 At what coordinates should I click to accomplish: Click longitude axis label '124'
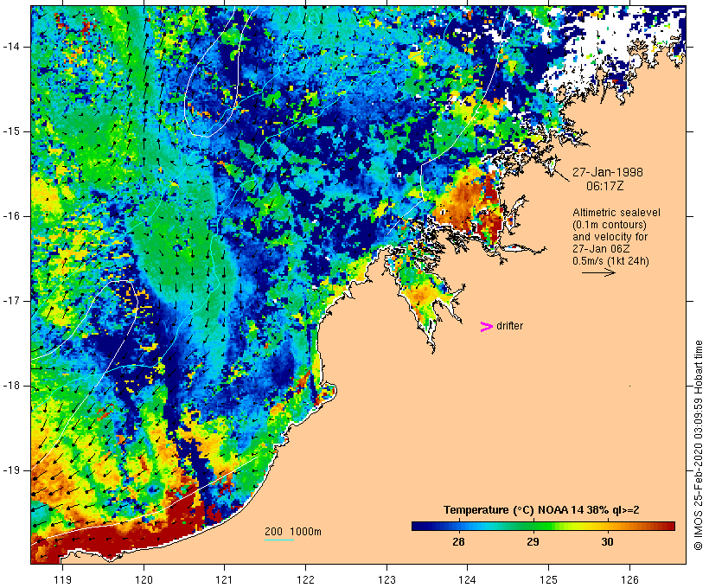tap(467, 579)
